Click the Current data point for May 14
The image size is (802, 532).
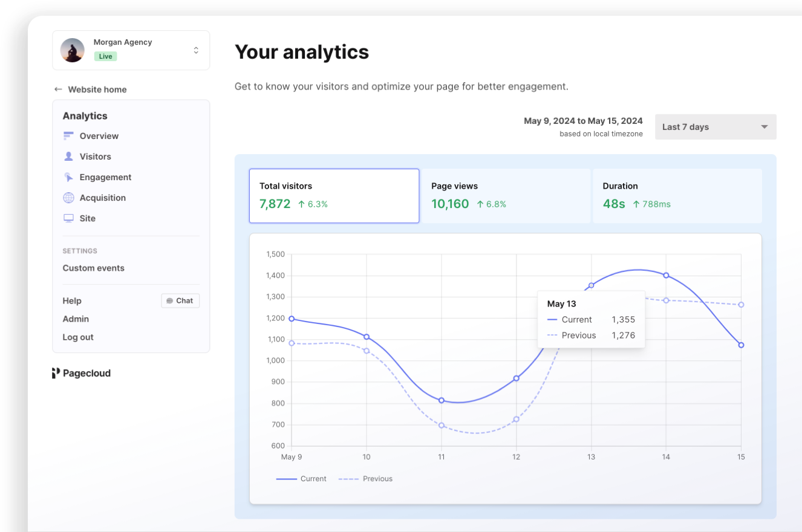click(666, 275)
